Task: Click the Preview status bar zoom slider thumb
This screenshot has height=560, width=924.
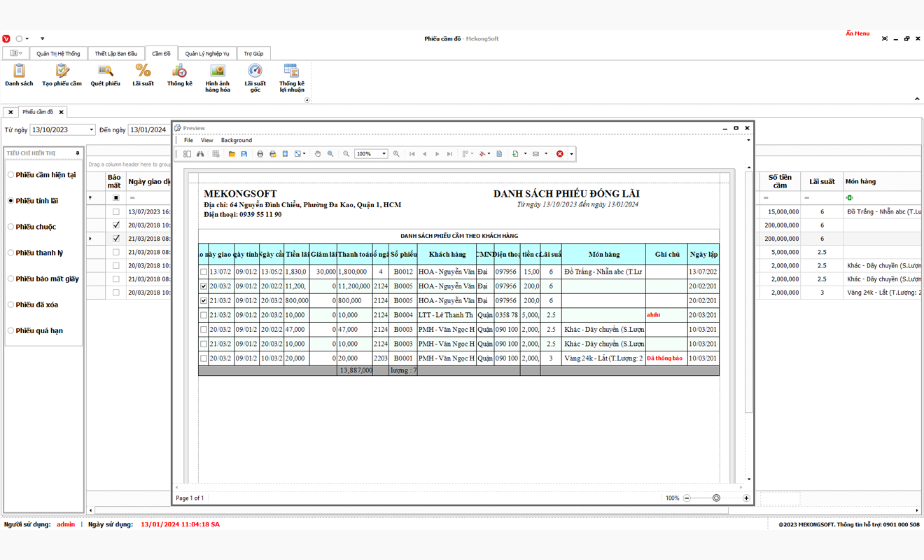Action: [x=716, y=498]
